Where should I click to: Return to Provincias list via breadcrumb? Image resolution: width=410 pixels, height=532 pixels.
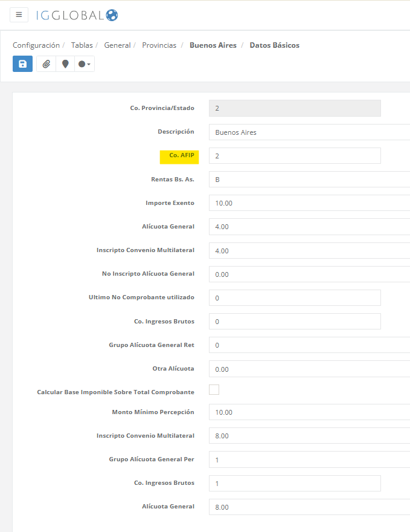pos(159,45)
